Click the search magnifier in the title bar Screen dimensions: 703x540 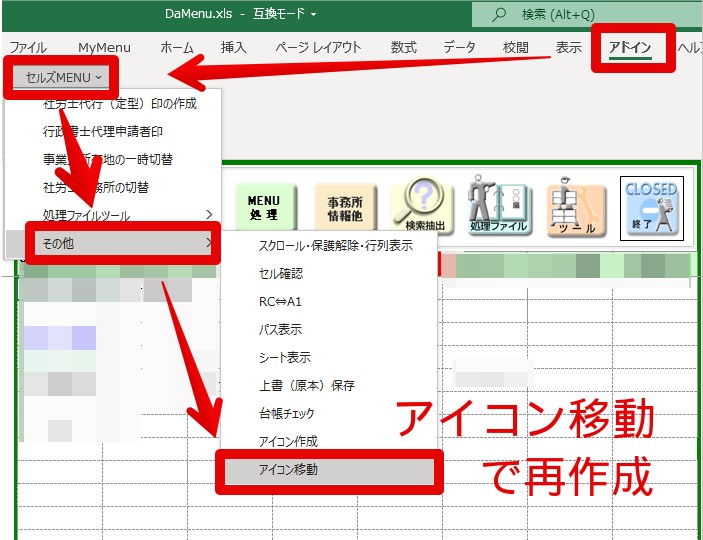click(498, 14)
